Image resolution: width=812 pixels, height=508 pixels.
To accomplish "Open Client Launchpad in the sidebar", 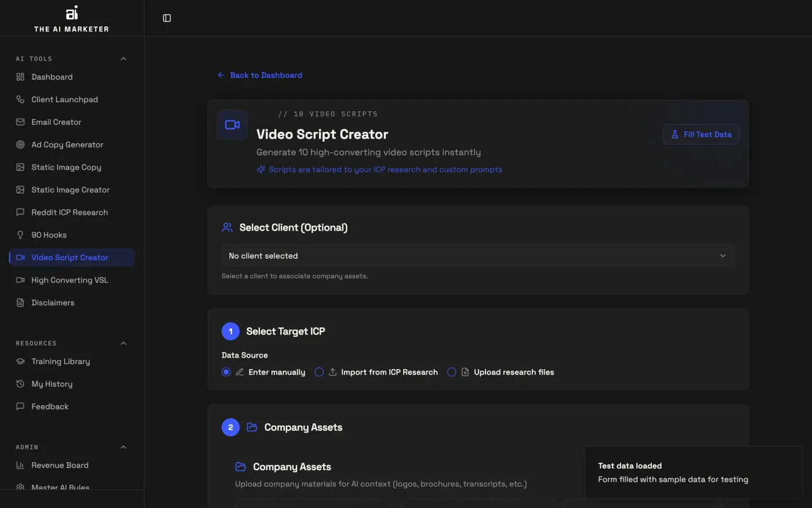I will (72, 99).
